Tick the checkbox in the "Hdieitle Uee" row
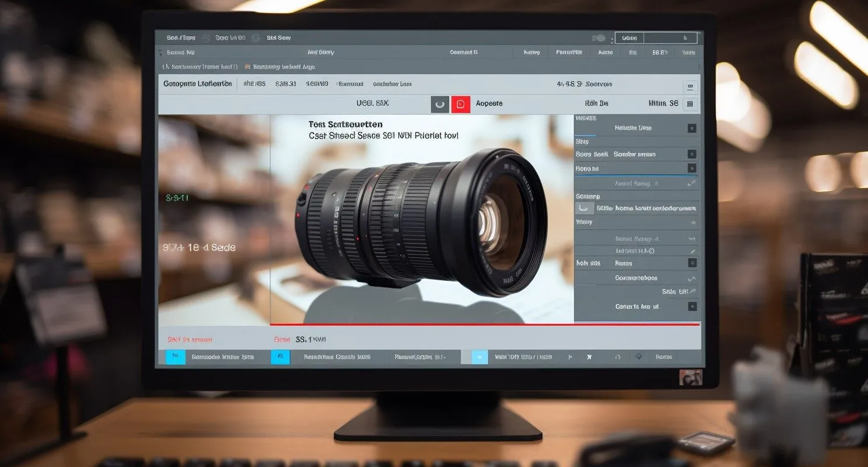 [692, 128]
